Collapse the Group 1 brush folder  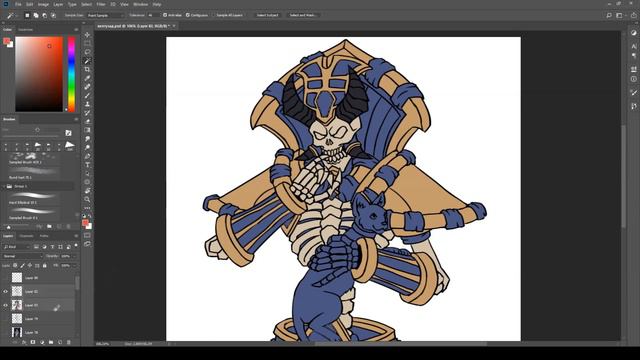tap(4, 186)
